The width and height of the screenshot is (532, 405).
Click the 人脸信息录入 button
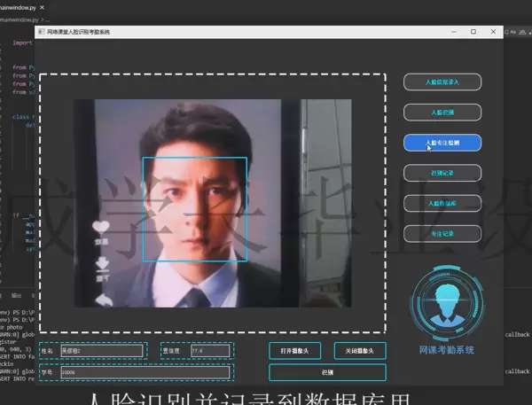442,82
